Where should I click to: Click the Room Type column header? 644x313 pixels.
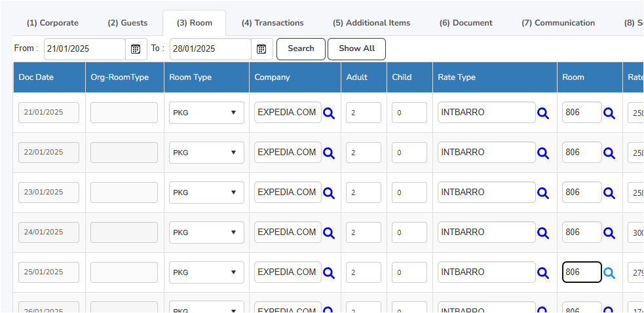(x=206, y=77)
